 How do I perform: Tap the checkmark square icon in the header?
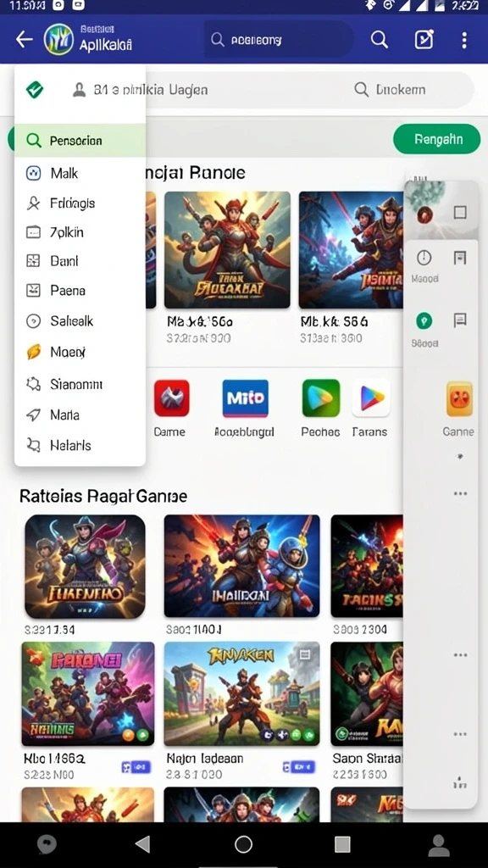click(424, 40)
